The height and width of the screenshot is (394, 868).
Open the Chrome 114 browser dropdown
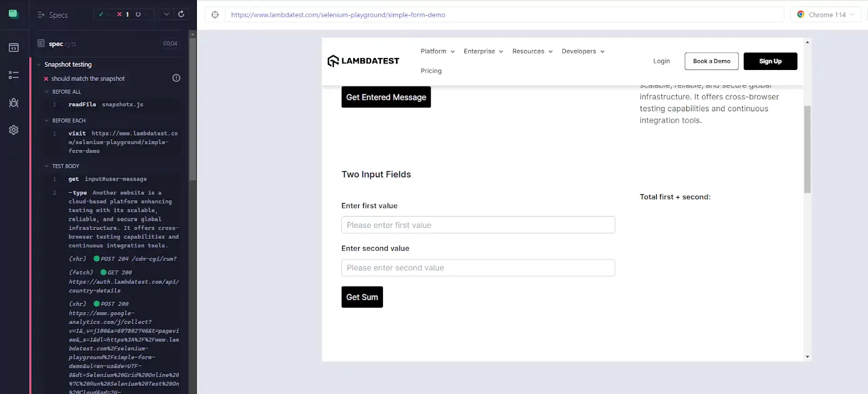click(x=826, y=15)
